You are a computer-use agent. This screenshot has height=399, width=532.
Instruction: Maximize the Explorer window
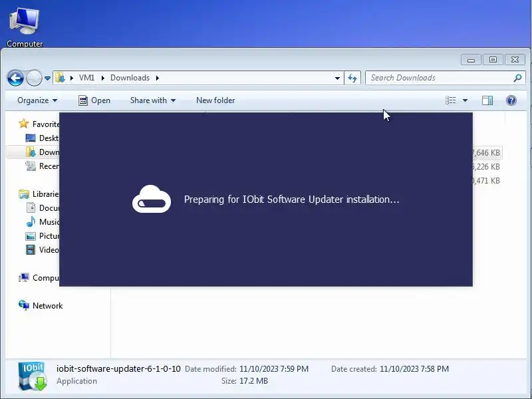coord(493,60)
